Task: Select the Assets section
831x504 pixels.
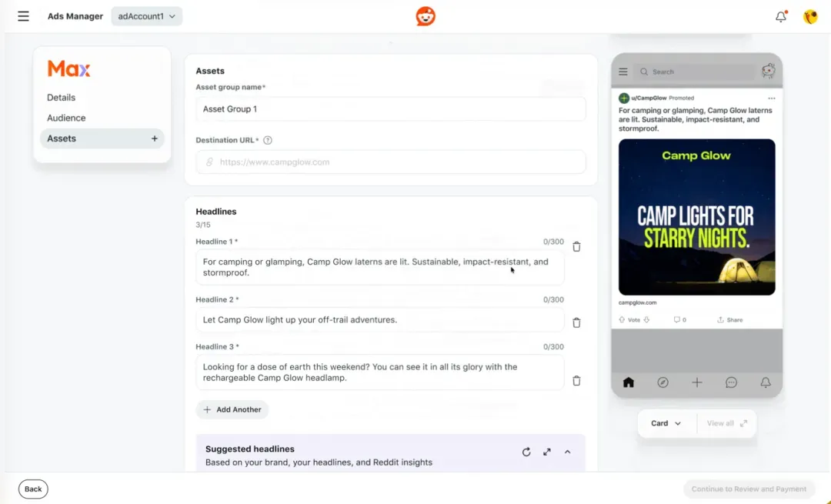Action: coord(102,139)
